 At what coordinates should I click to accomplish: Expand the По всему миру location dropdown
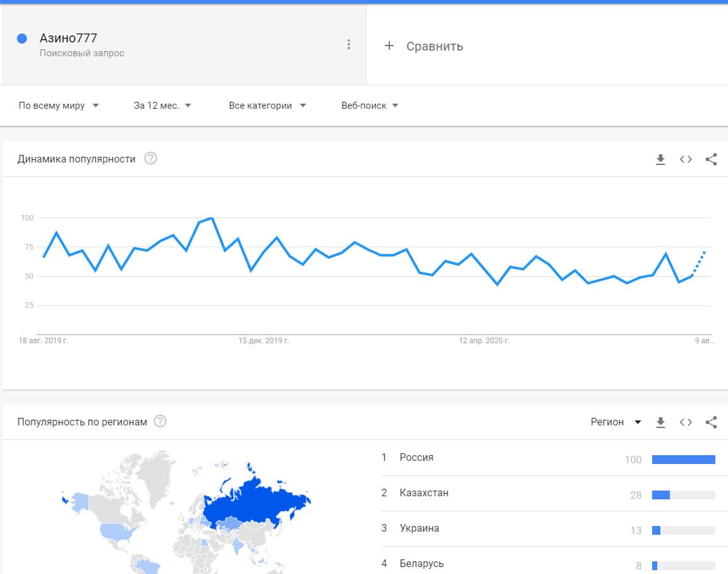[59, 106]
